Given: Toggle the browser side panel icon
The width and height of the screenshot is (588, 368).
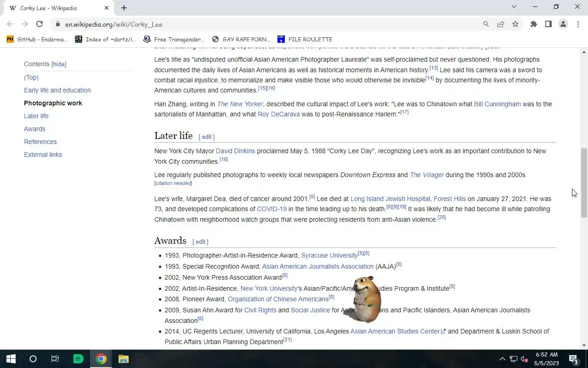Looking at the screenshot, I should point(548,24).
